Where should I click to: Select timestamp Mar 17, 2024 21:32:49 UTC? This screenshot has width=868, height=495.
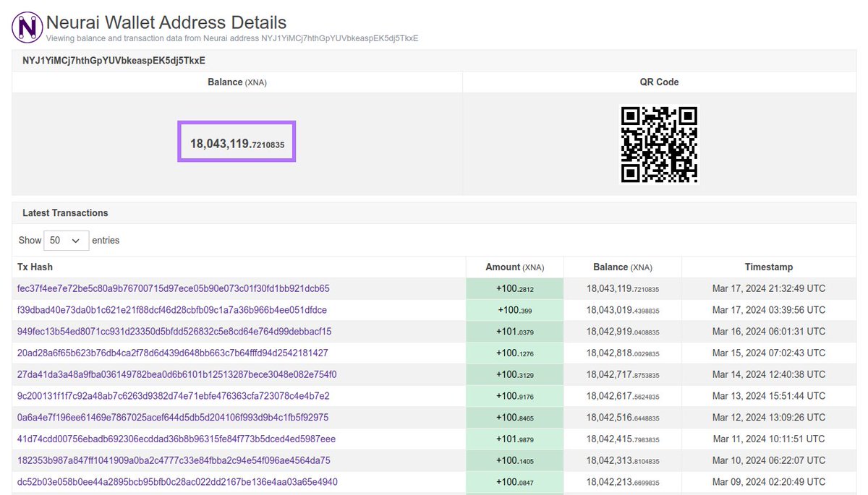pos(769,288)
